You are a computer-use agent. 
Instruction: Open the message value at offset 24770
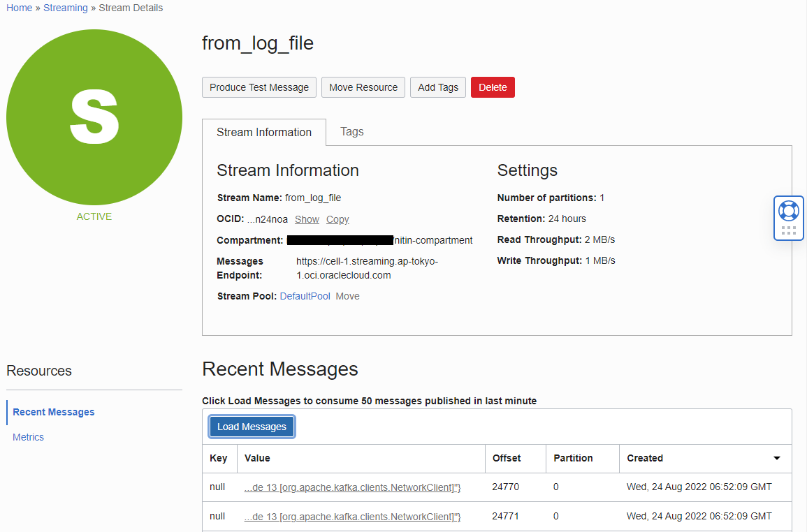coord(352,487)
